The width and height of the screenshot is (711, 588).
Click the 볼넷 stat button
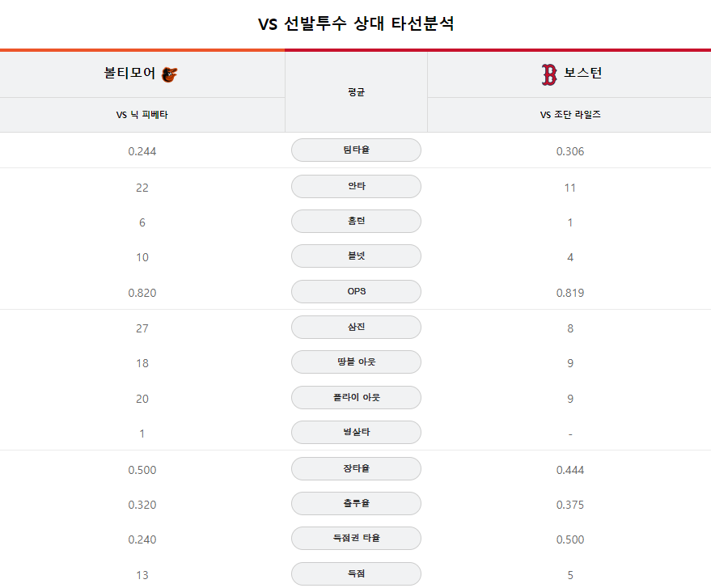coord(356,256)
